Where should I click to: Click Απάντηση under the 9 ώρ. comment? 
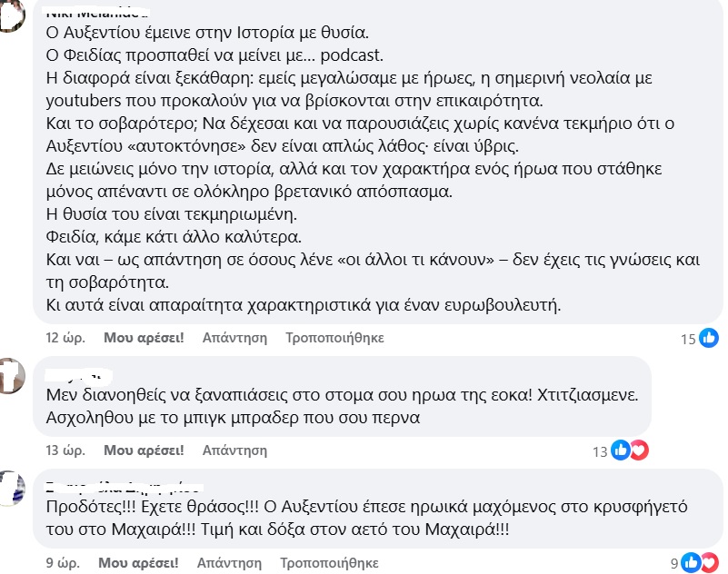pos(229,563)
